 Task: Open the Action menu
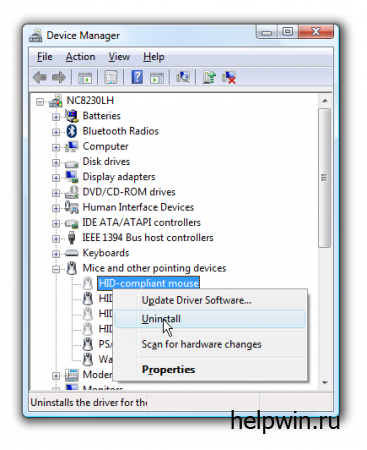coord(80,57)
